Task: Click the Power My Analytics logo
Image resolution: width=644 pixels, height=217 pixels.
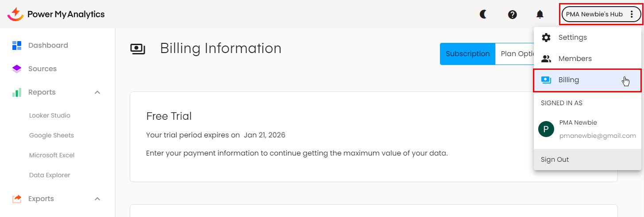Action: 56,14
